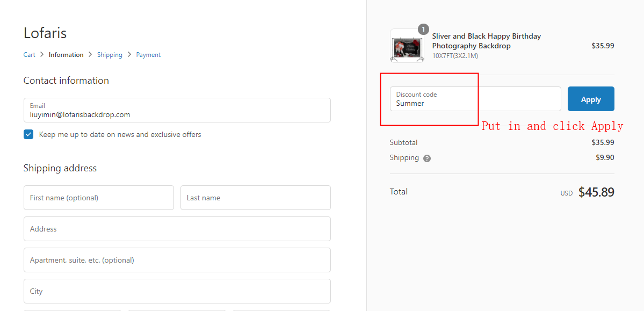Click the shipping help question mark icon

pyautogui.click(x=427, y=158)
